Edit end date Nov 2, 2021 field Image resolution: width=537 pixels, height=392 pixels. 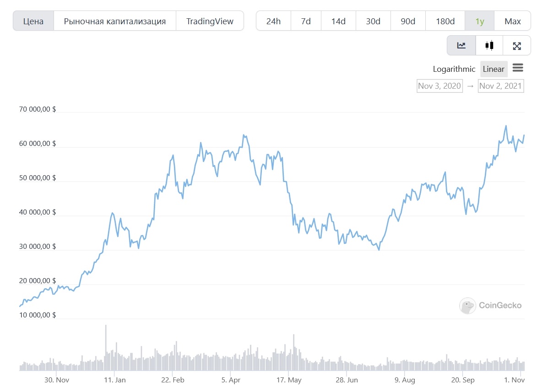[x=500, y=86]
